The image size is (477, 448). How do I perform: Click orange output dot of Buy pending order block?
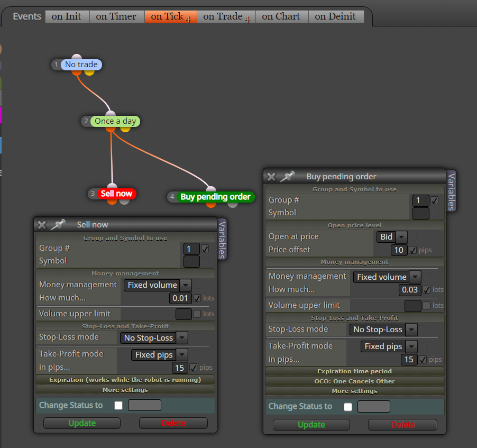coord(211,205)
